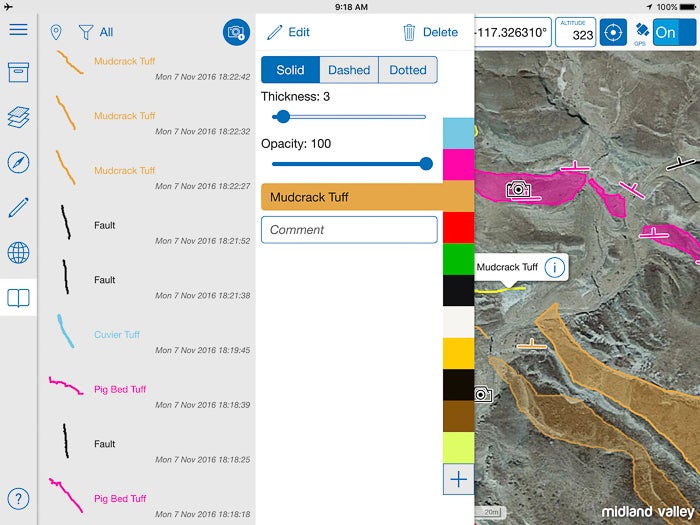This screenshot has width=700, height=525.
Task: Select the Dashed line style
Action: pos(349,70)
